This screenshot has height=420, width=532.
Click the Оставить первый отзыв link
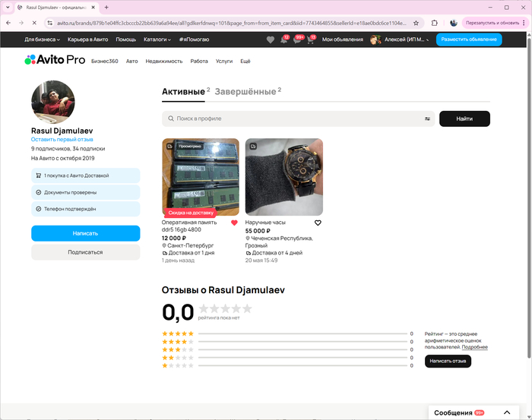click(62, 140)
